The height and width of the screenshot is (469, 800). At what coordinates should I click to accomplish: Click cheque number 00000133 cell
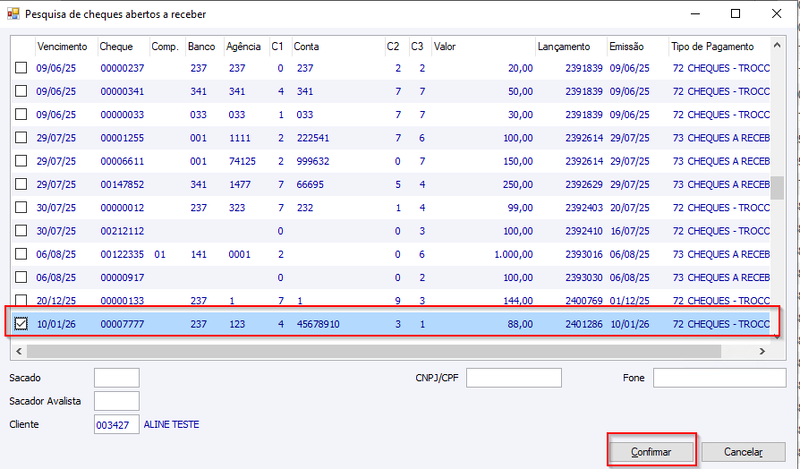click(x=122, y=301)
